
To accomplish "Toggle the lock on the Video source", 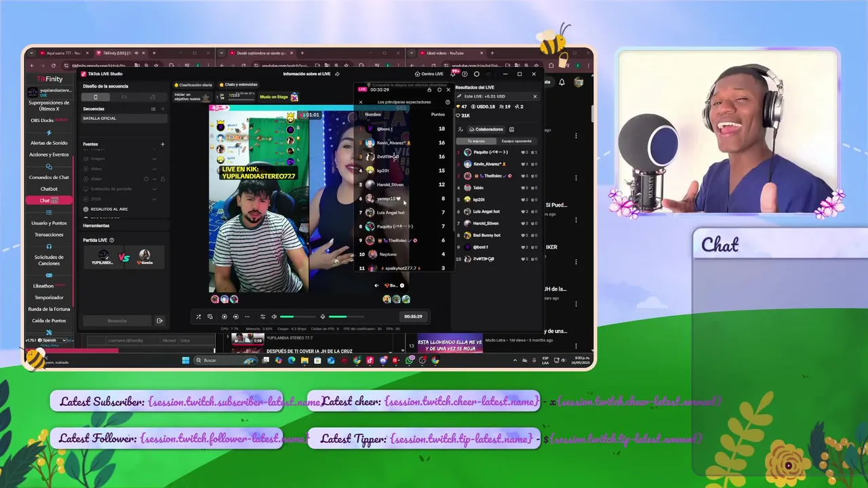I will point(163,179).
